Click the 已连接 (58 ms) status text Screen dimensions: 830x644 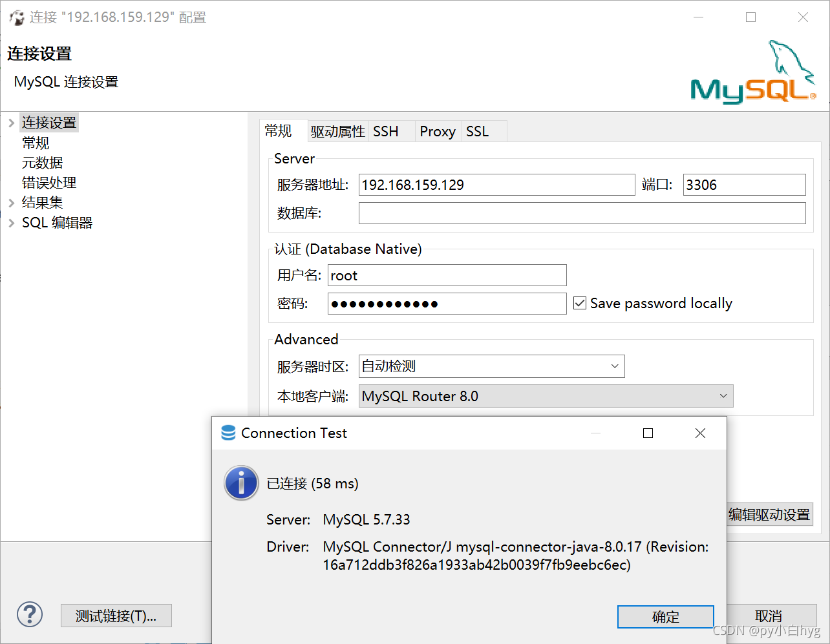pos(313,484)
